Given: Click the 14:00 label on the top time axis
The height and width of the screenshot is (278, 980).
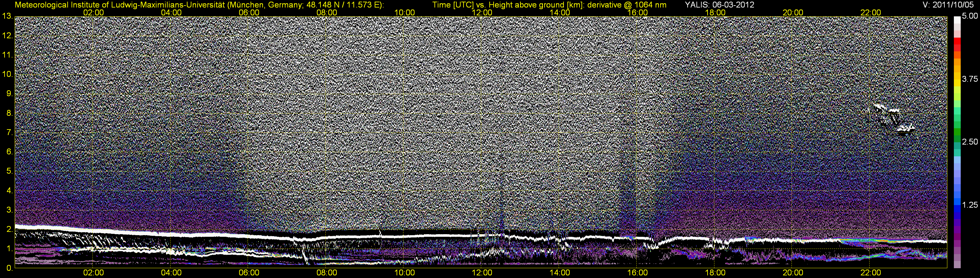Looking at the screenshot, I should pos(560,12).
